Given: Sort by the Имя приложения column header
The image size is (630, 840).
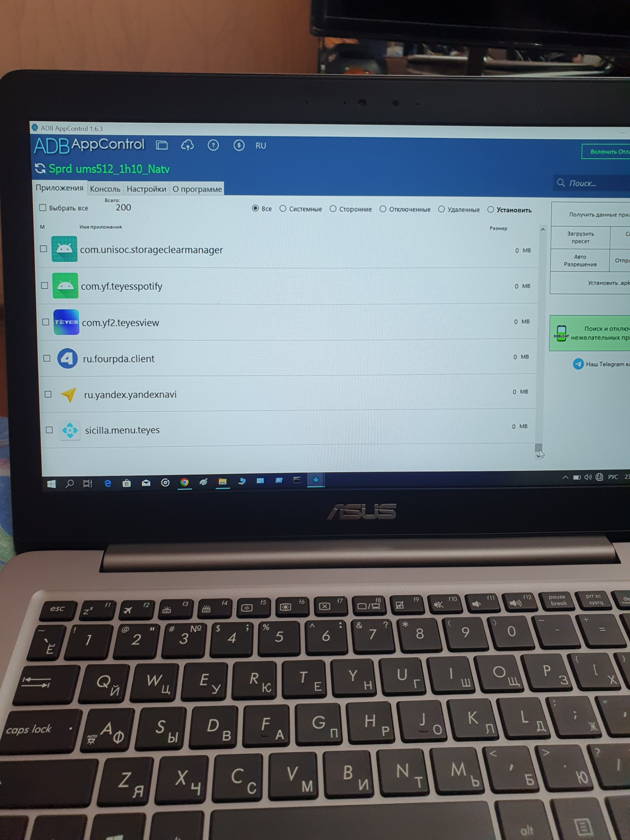Looking at the screenshot, I should click(101, 227).
